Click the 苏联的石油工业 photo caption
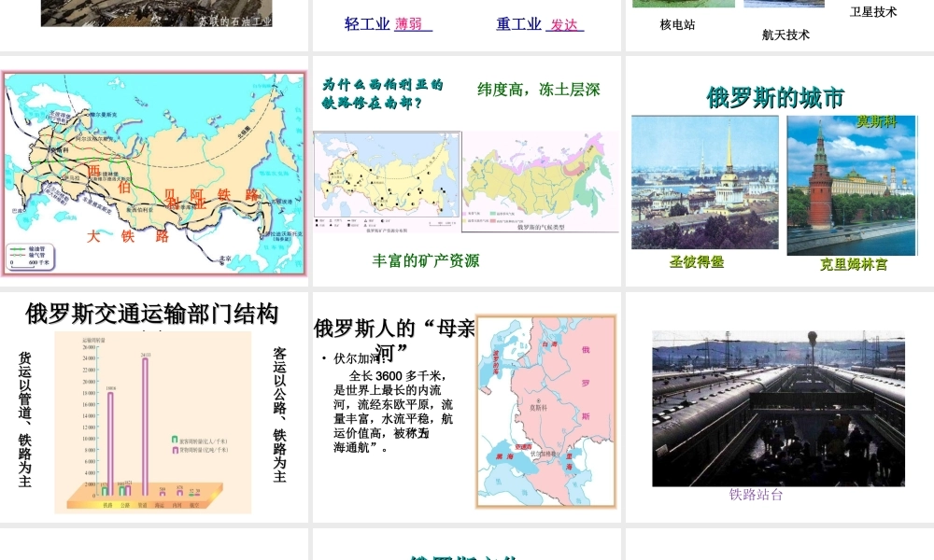 235,21
